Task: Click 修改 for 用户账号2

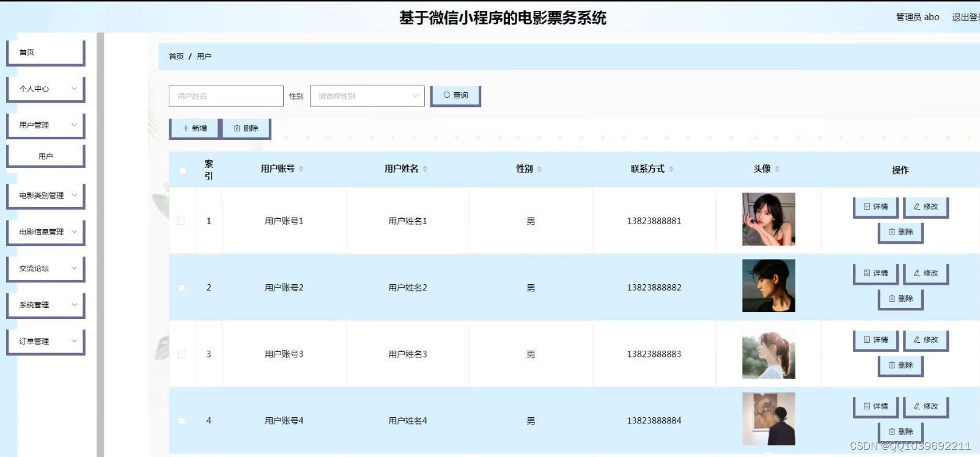Action: pos(926,274)
